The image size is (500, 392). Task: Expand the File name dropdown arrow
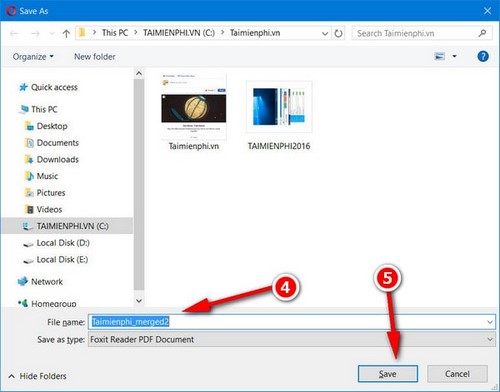490,322
